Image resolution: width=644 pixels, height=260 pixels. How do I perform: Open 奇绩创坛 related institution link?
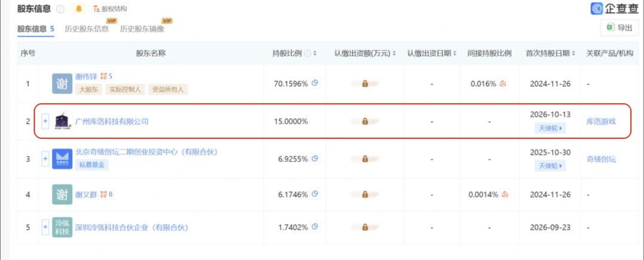pos(601,159)
